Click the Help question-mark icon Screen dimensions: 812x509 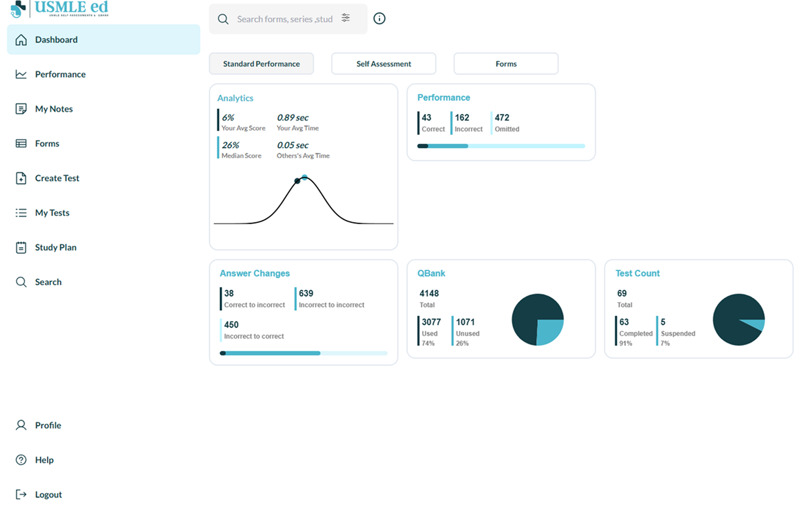coord(21,459)
